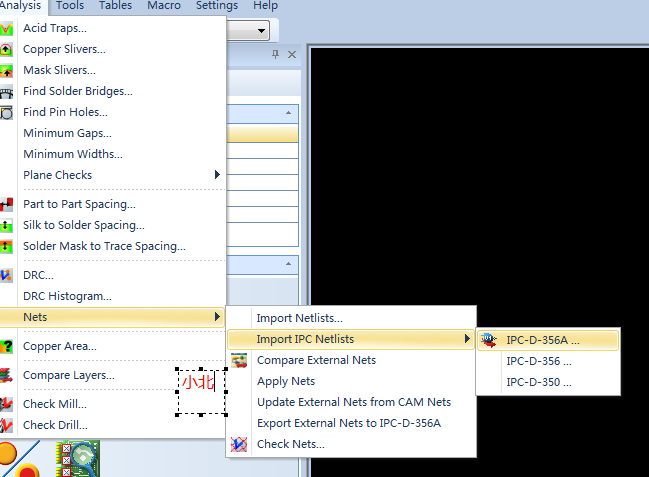This screenshot has width=649, height=477.
Task: Select the Find Solder Bridges icon
Action: point(7,91)
